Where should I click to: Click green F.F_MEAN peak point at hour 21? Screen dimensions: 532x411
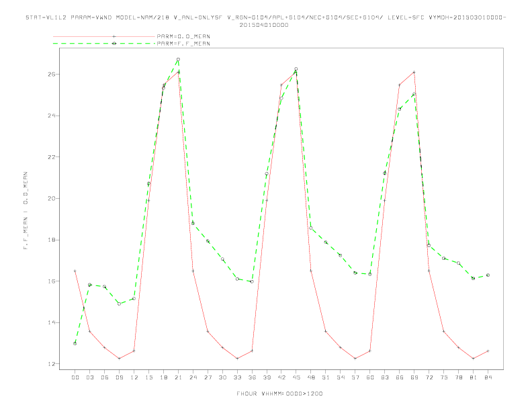(178, 59)
